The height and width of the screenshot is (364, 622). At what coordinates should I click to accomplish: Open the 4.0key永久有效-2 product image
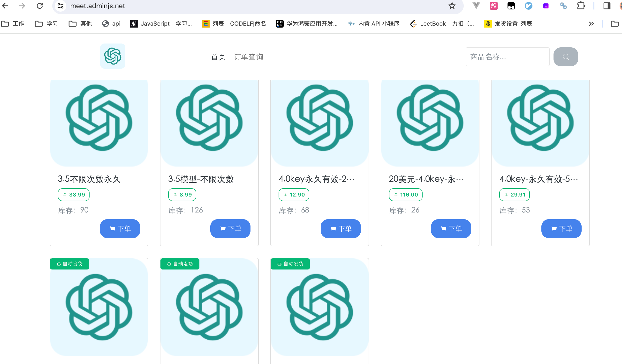point(319,123)
